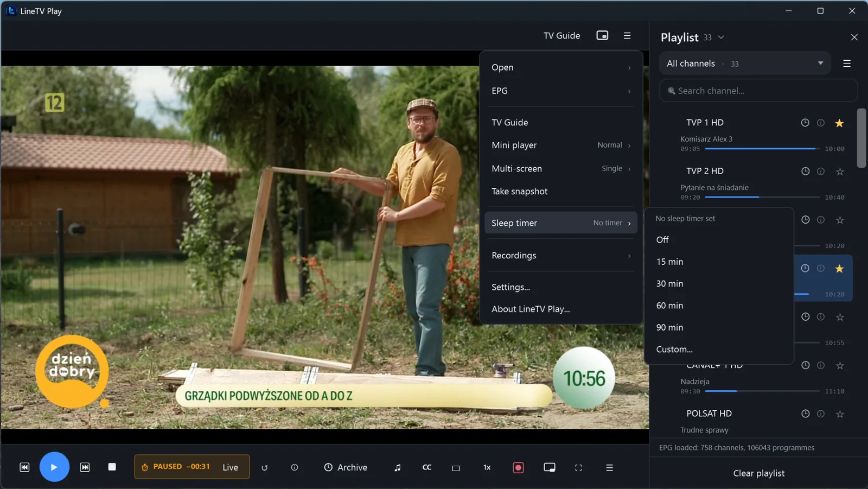Screen dimensions: 868x489
Task: Open Settings... from the menu
Action: coord(561,287)
